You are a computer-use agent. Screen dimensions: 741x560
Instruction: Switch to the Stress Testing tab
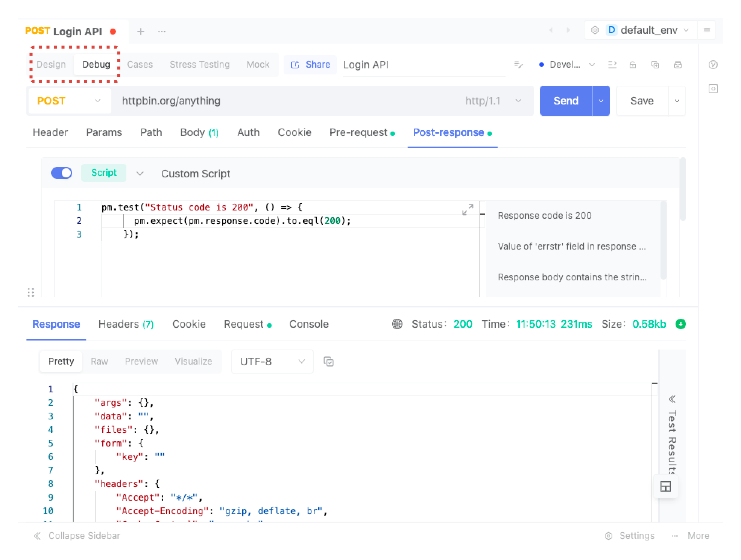[x=200, y=65]
